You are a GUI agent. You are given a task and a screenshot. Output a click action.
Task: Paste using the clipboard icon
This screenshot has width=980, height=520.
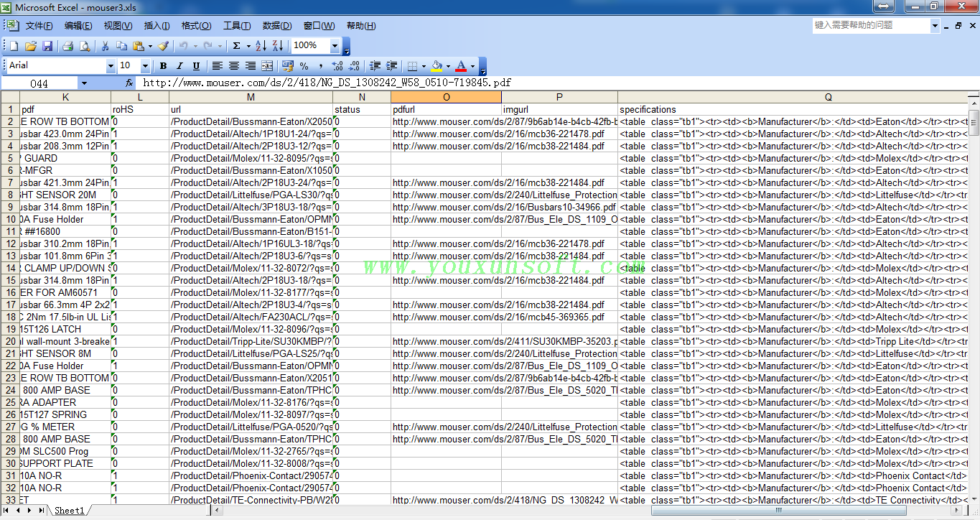[139, 46]
